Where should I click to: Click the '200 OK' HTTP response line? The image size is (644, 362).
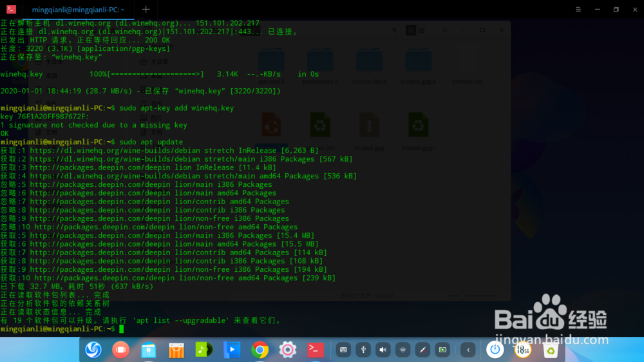click(x=85, y=41)
